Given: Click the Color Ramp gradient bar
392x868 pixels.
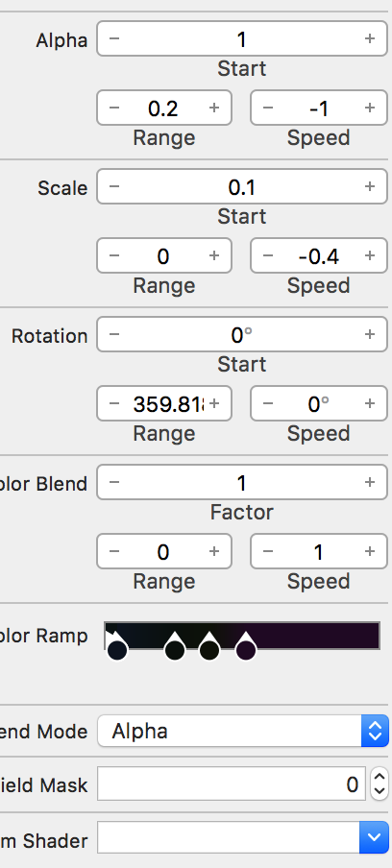Looking at the screenshot, I should point(242,636).
